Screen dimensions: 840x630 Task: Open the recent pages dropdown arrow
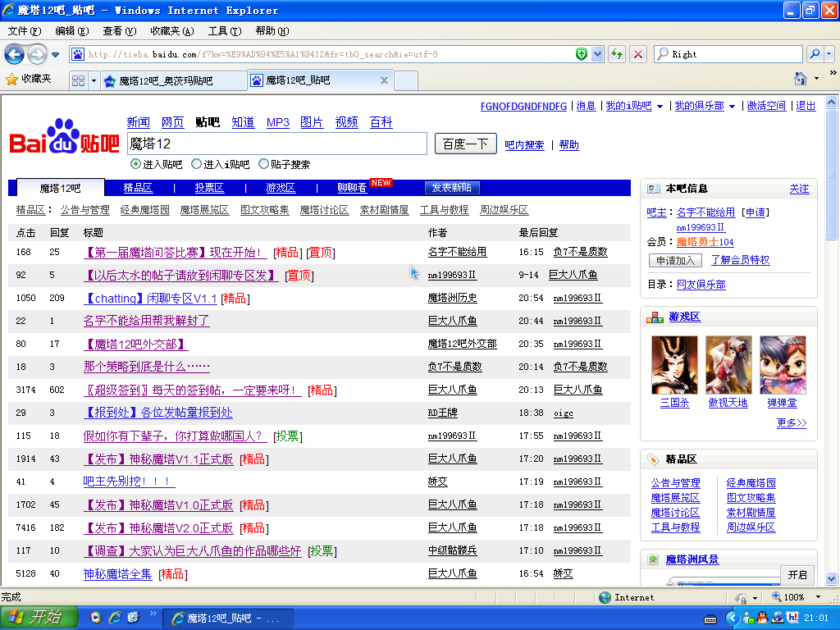point(55,55)
